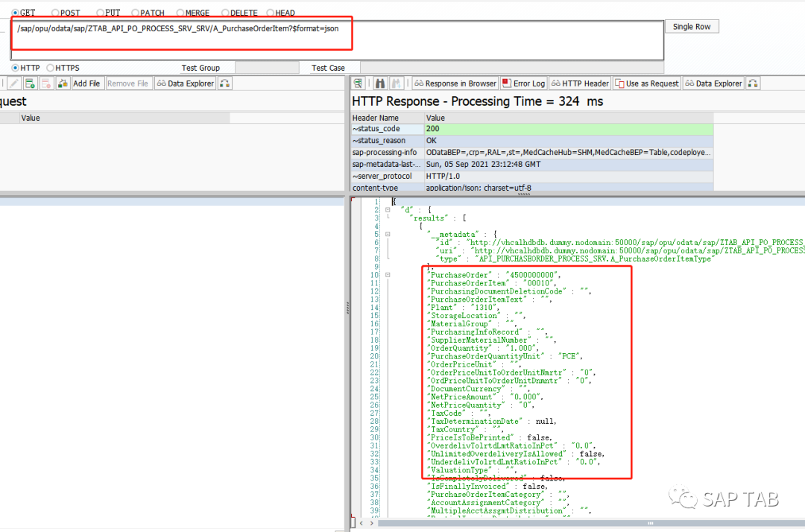
Task: Click the icon left of Add File
Action: [63, 83]
